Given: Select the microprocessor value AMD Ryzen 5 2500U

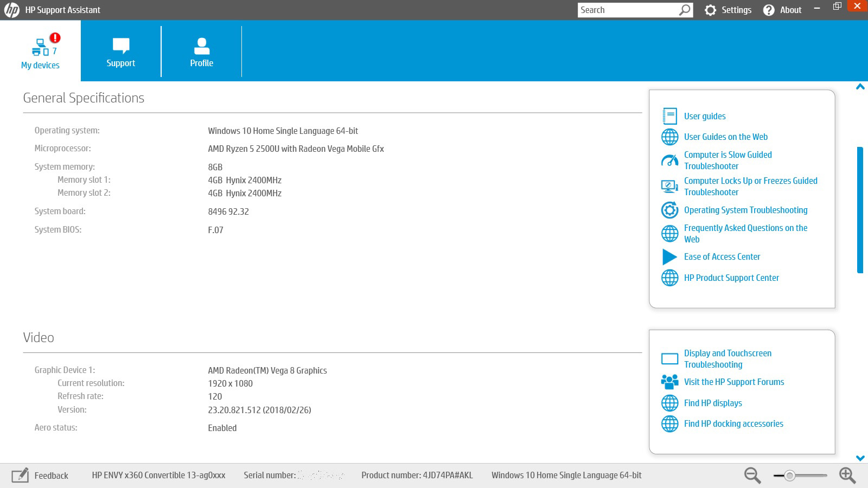Looking at the screenshot, I should click(x=296, y=149).
